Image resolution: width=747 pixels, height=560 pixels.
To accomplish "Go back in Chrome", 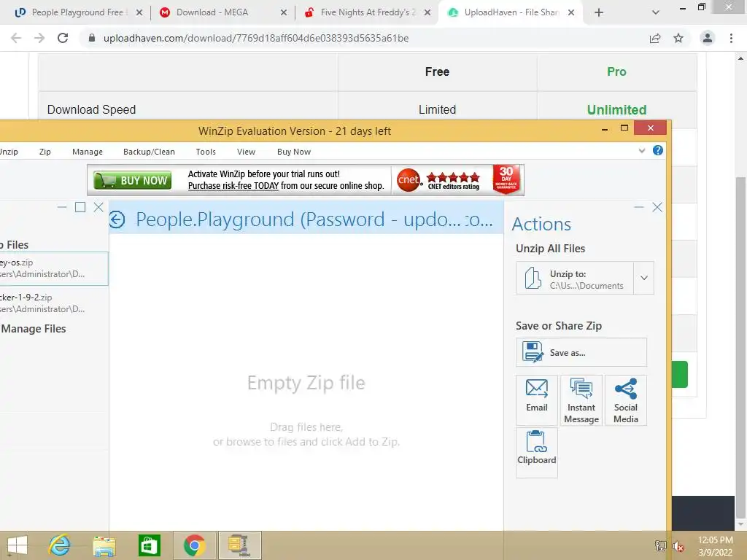I will pos(16,38).
